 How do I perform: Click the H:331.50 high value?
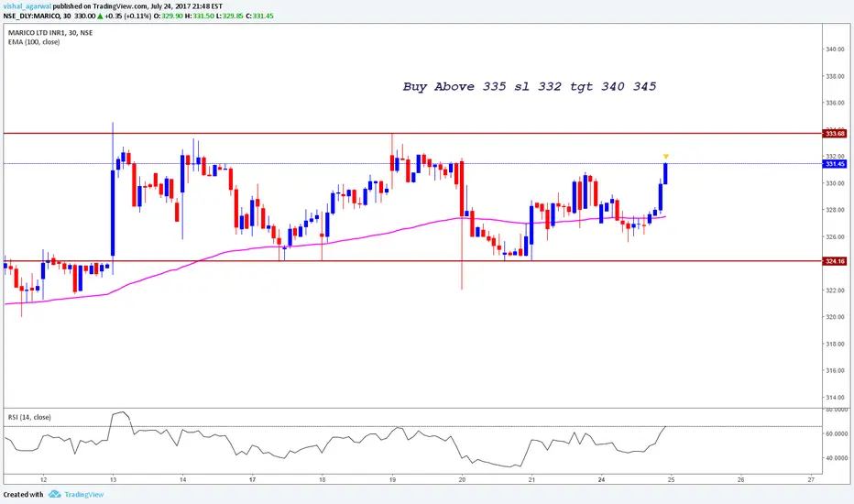tap(200, 16)
